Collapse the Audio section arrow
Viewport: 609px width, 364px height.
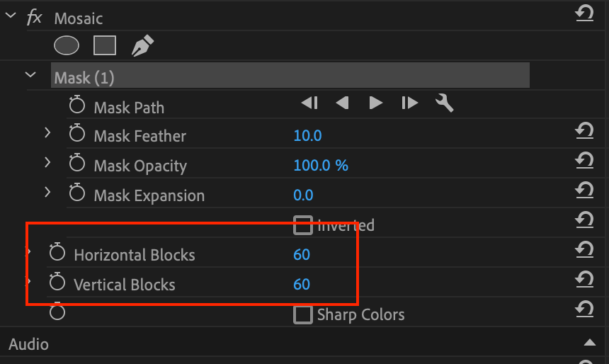coord(589,343)
